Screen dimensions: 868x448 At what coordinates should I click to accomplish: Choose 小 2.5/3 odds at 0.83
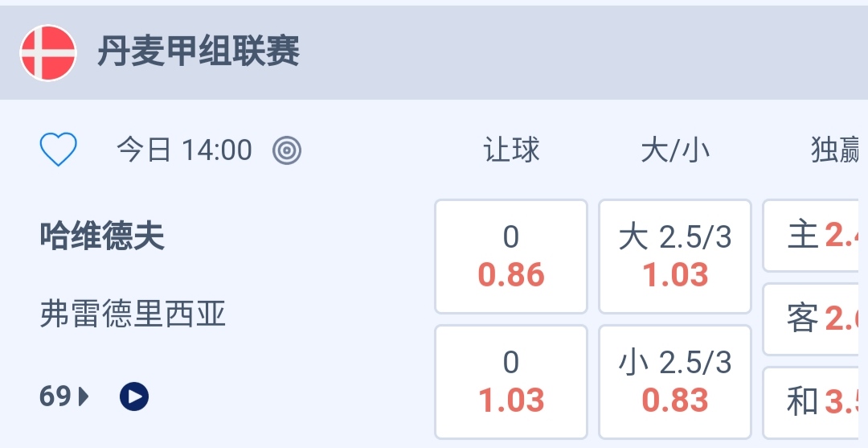pos(675,382)
